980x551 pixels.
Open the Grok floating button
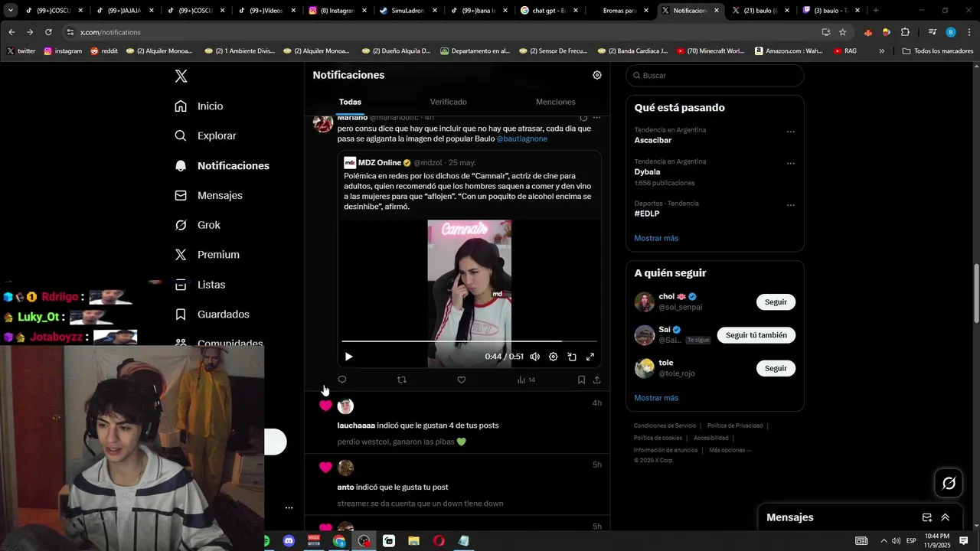(x=949, y=483)
